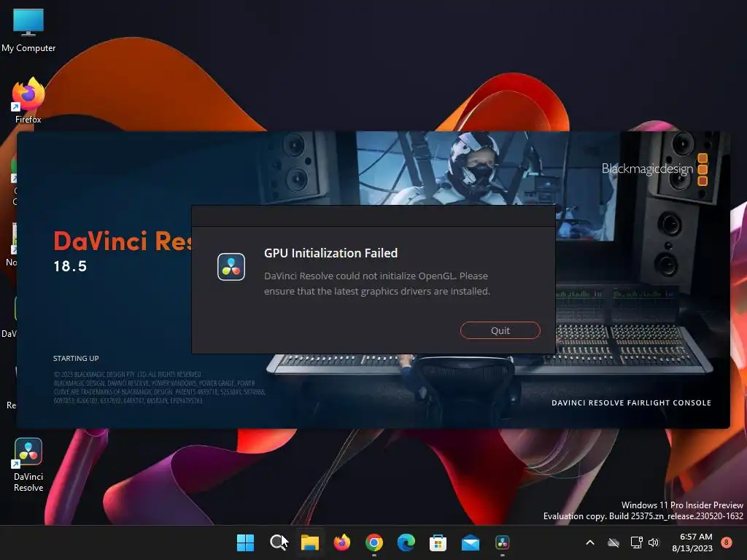Select the My Computer desktop icon
747x560 pixels.
pyautogui.click(x=28, y=31)
